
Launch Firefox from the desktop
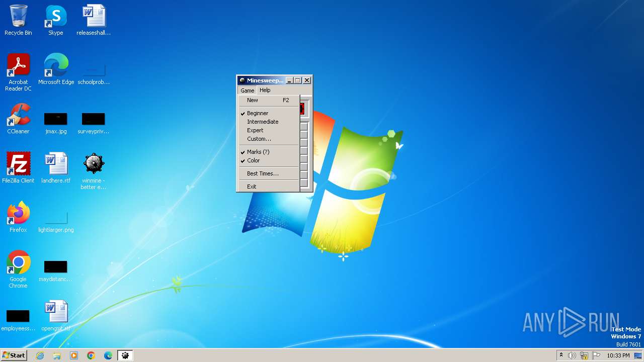click(18, 217)
